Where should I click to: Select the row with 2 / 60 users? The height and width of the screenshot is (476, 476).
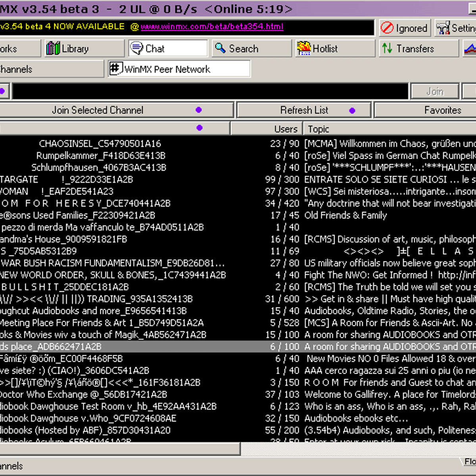point(238,287)
